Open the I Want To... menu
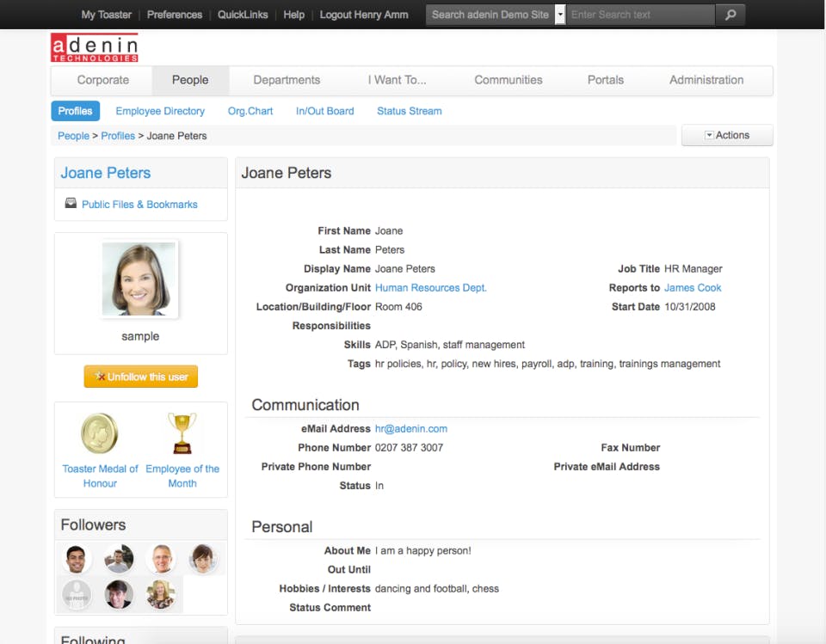 [x=398, y=80]
